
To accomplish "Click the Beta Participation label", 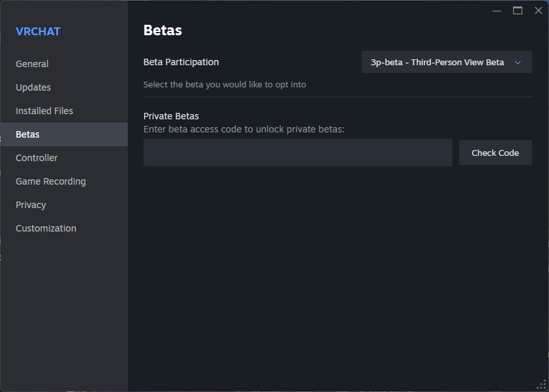I will (x=181, y=62).
